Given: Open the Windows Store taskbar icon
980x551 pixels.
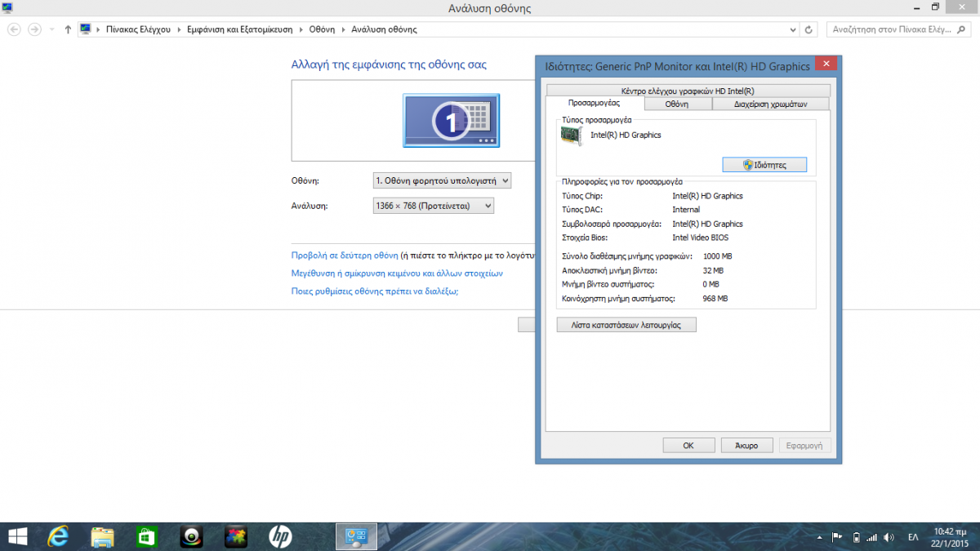Looking at the screenshot, I should click(146, 536).
